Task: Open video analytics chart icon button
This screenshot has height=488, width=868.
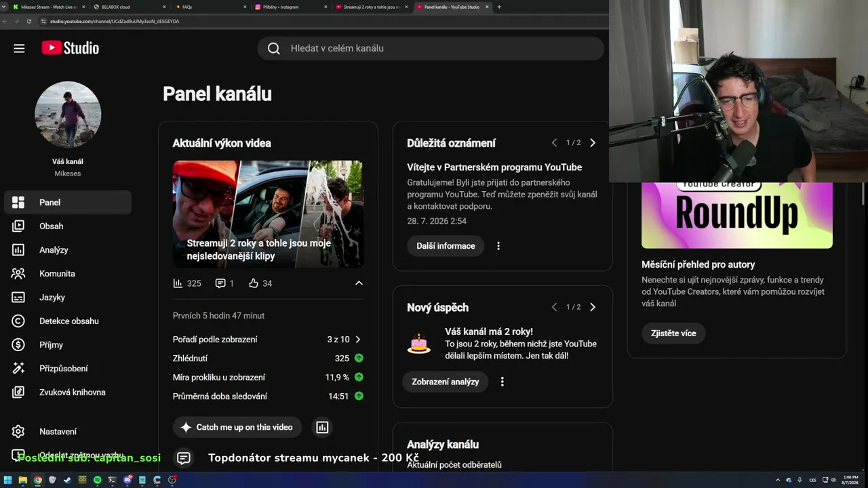Action: tap(322, 427)
